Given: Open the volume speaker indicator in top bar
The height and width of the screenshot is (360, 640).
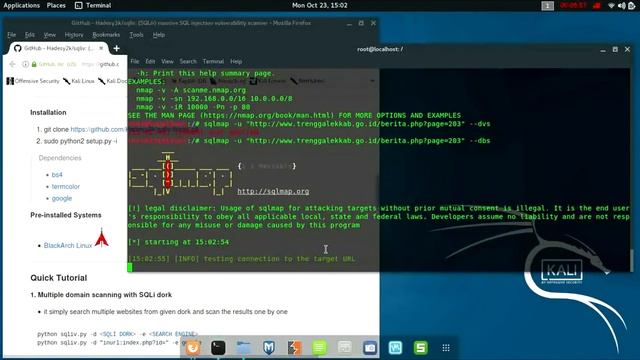Looking at the screenshot, I should coord(621,5).
